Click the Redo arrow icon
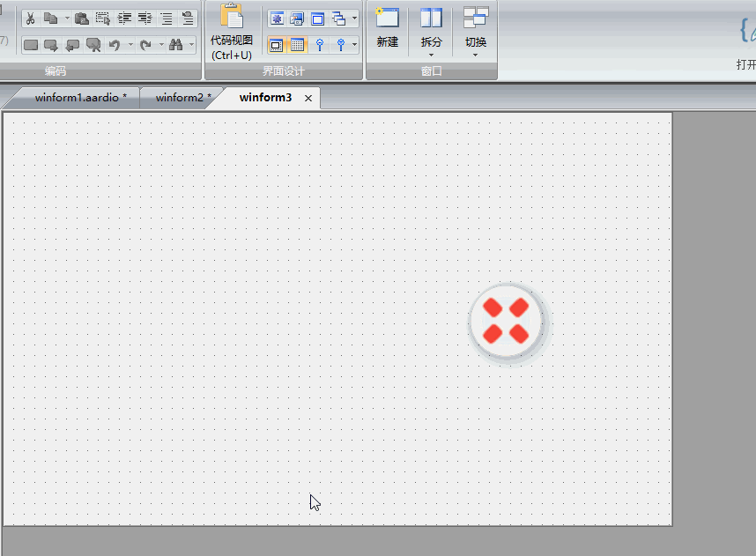 pos(145,45)
